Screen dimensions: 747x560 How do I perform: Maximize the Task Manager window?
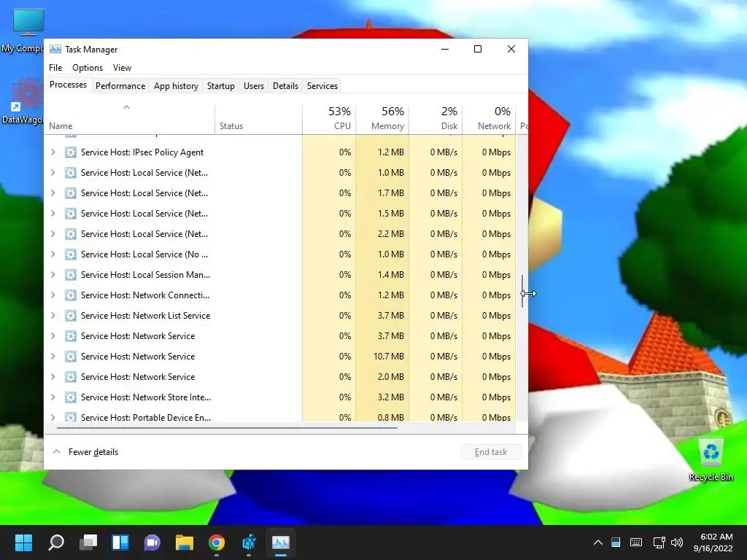point(478,49)
